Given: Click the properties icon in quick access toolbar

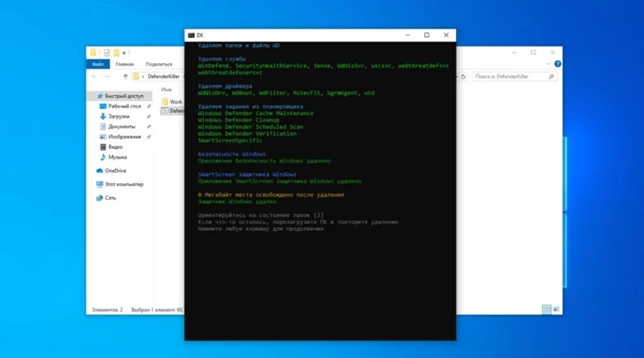Looking at the screenshot, I should (106, 52).
